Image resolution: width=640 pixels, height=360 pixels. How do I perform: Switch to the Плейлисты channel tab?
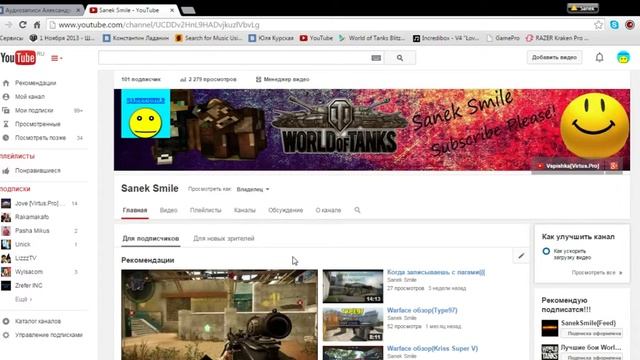[x=205, y=210]
